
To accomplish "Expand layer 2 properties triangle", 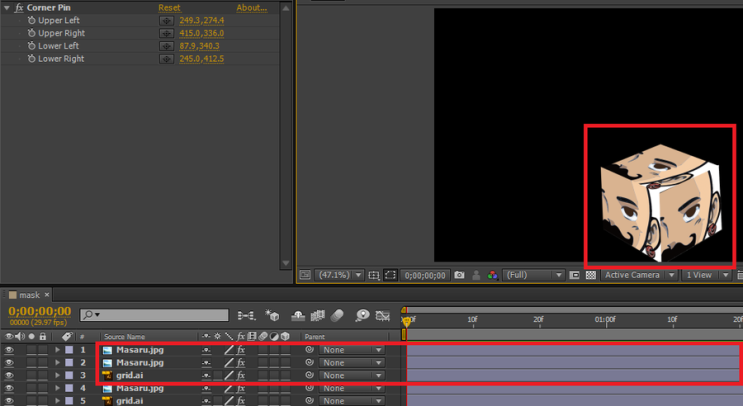I will pyautogui.click(x=57, y=363).
